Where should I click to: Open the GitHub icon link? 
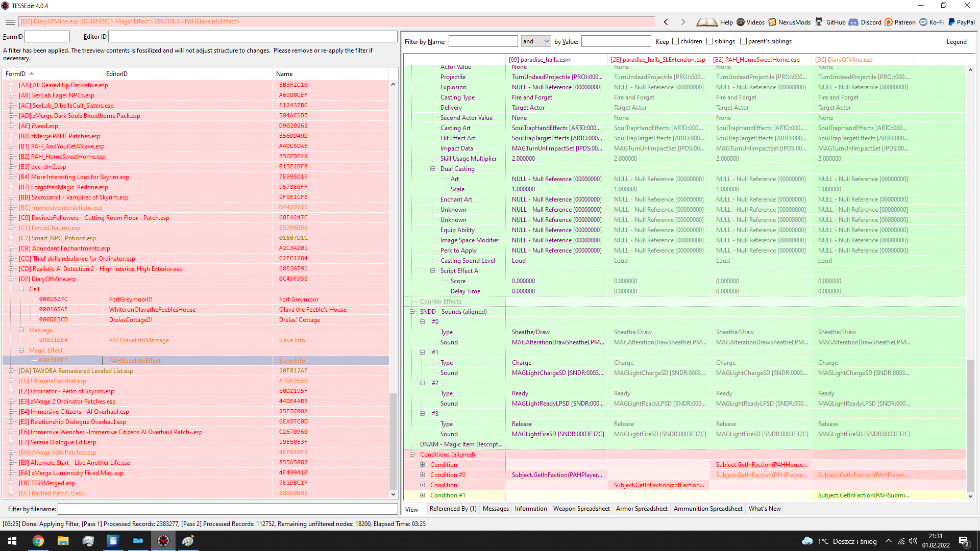point(819,22)
